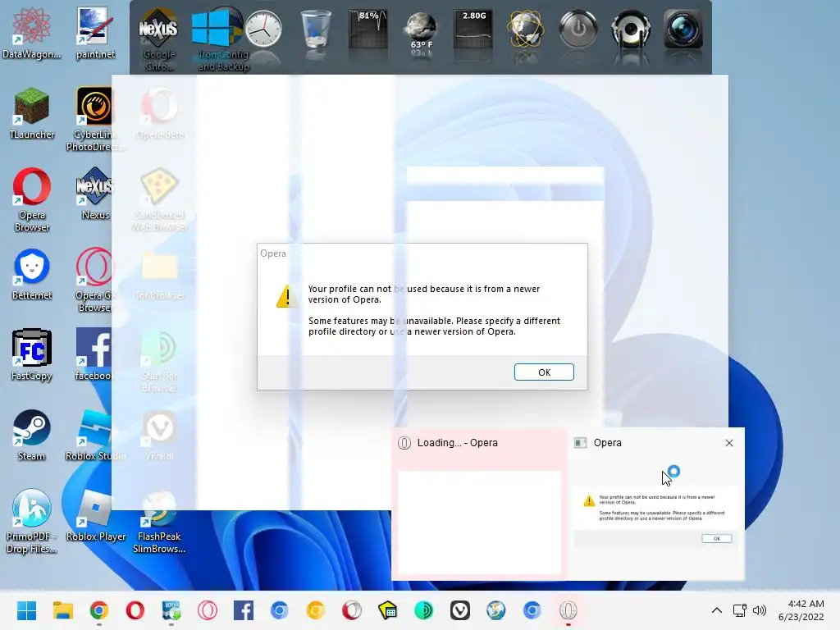Select the Roblox Player desktop icon
The width and height of the screenshot is (840, 630).
point(95,515)
